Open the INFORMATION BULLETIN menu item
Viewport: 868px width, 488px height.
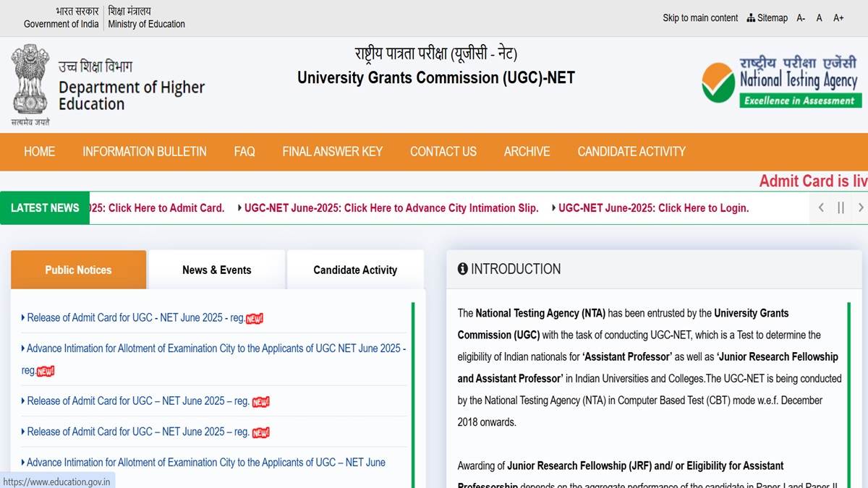(x=145, y=151)
